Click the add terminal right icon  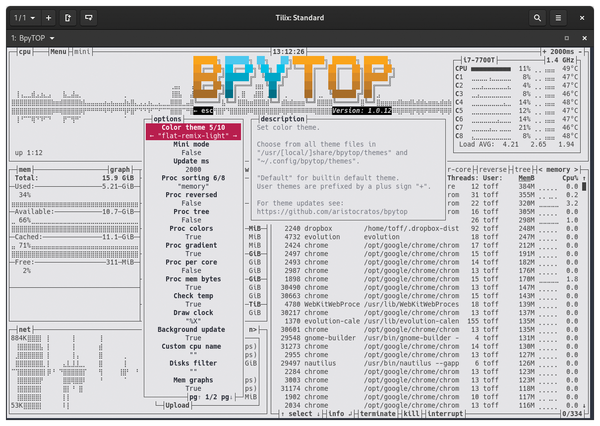coord(68,18)
